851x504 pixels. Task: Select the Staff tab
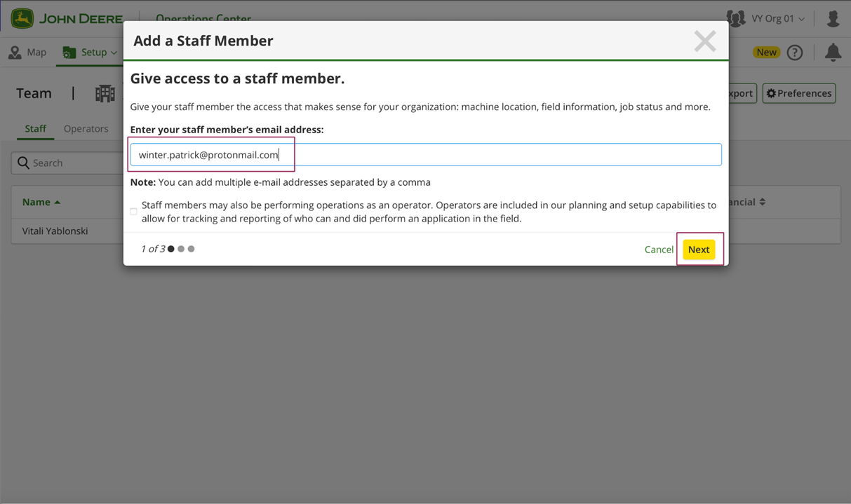(x=35, y=129)
